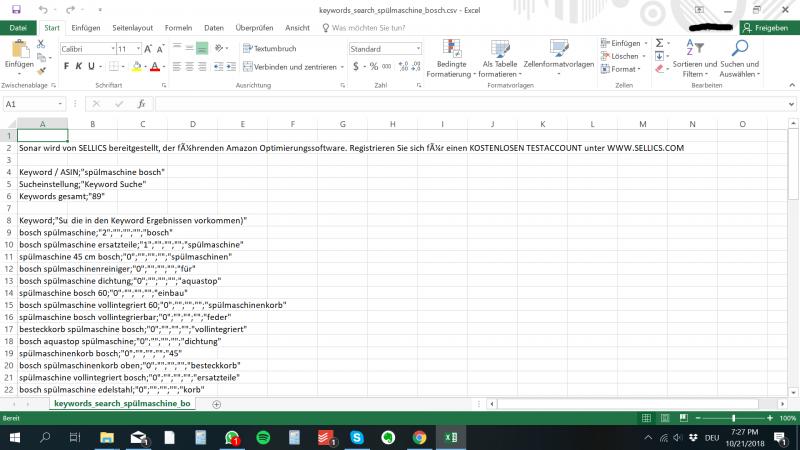Image resolution: width=800 pixels, height=450 pixels.
Task: Expand Format cells dropdown
Action: 639,69
